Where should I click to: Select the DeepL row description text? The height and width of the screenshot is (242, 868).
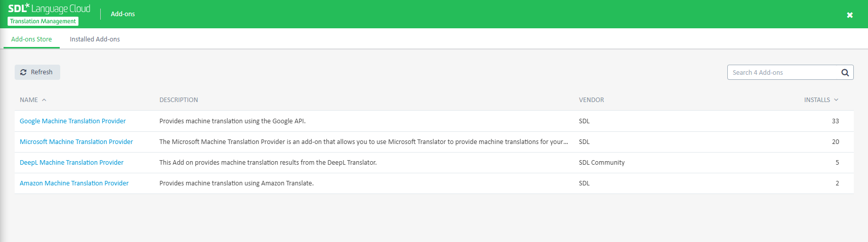(268, 163)
